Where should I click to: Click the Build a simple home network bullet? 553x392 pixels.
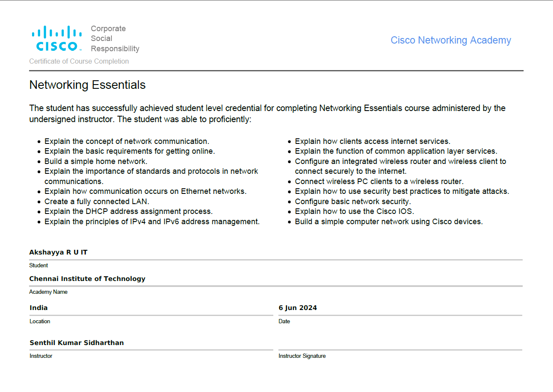click(96, 161)
